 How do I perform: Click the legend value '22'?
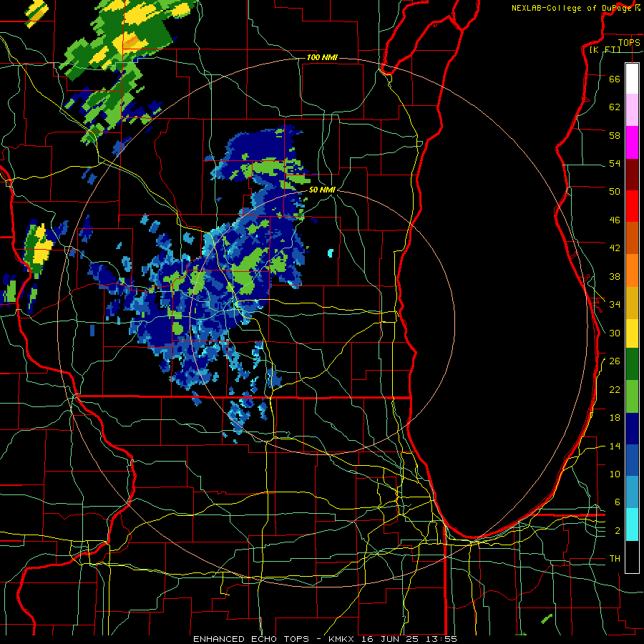pyautogui.click(x=615, y=389)
